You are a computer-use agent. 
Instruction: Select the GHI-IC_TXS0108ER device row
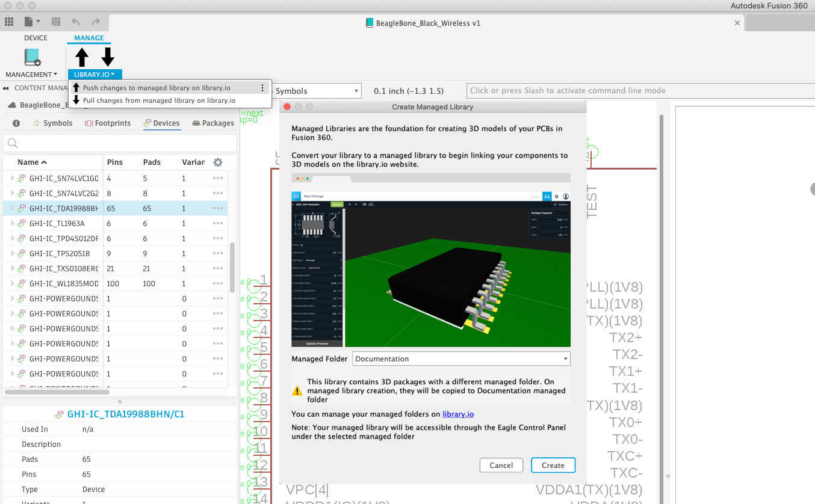click(116, 269)
